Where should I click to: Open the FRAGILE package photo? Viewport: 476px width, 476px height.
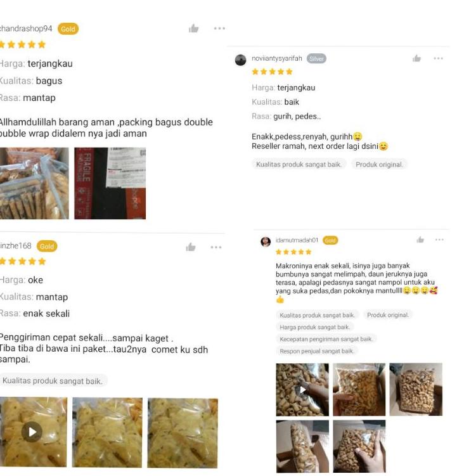[110, 183]
